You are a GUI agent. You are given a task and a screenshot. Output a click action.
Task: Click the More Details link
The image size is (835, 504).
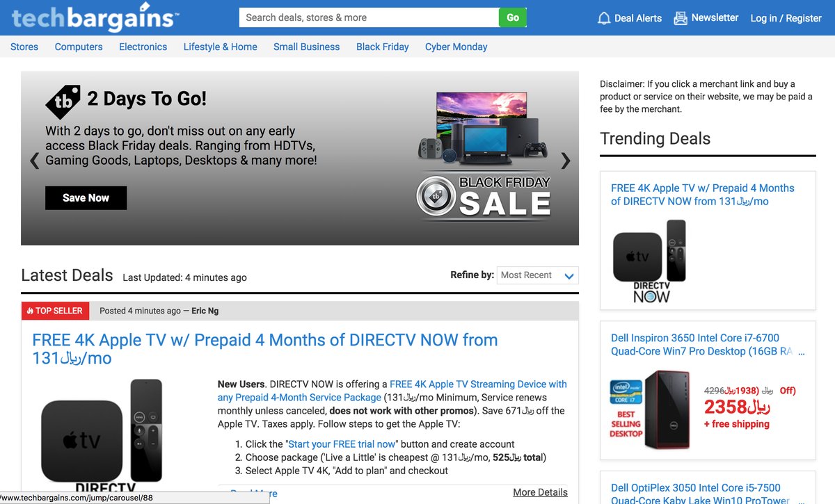point(540,492)
